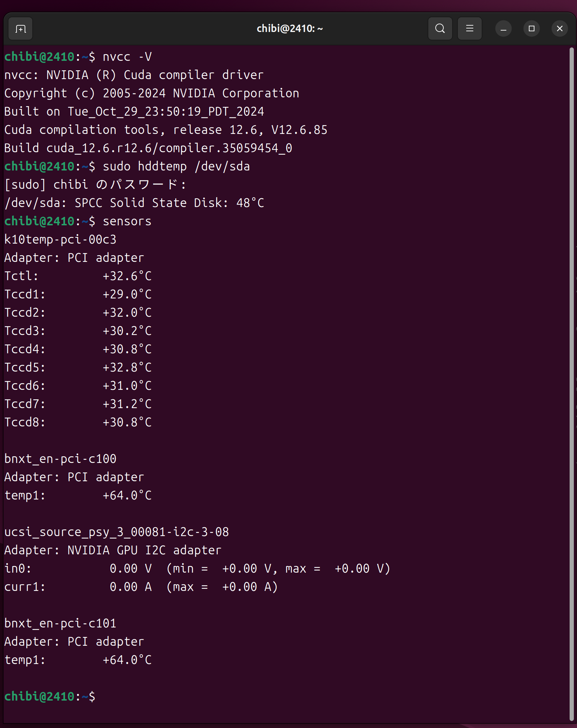Viewport: 577px width, 728px height.
Task: Click the chibi@2410 window title
Action: (289, 29)
